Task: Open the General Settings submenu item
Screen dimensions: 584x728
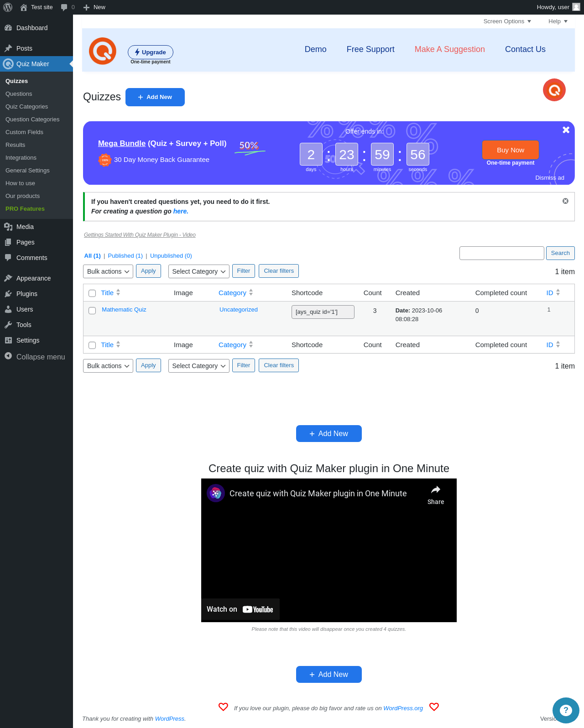Action: click(27, 171)
